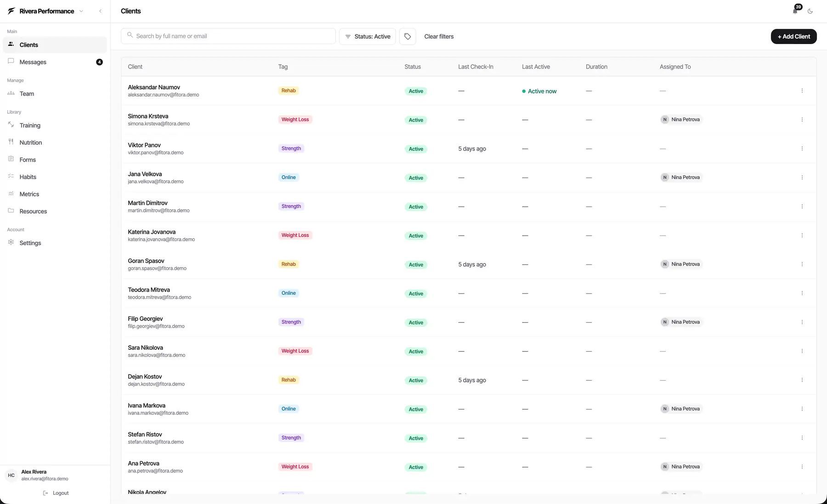
Task: Click Nina Petrova assignee on Ana Petrova's row
Action: (x=681, y=467)
